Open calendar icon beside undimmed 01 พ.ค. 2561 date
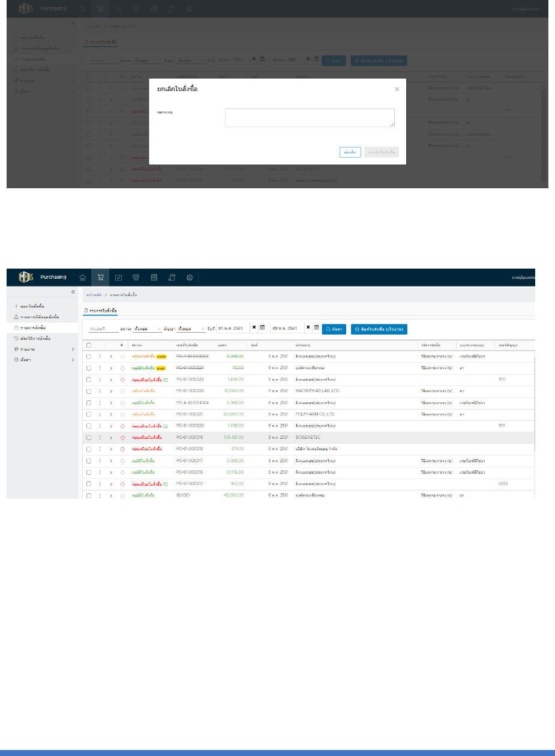Screen dimensions: 555x756 coord(262,328)
